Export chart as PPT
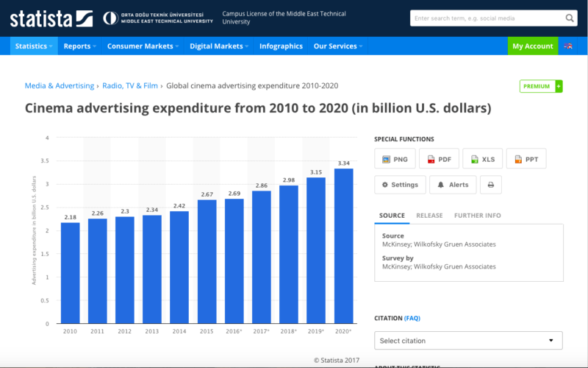588x368 pixels. point(526,159)
